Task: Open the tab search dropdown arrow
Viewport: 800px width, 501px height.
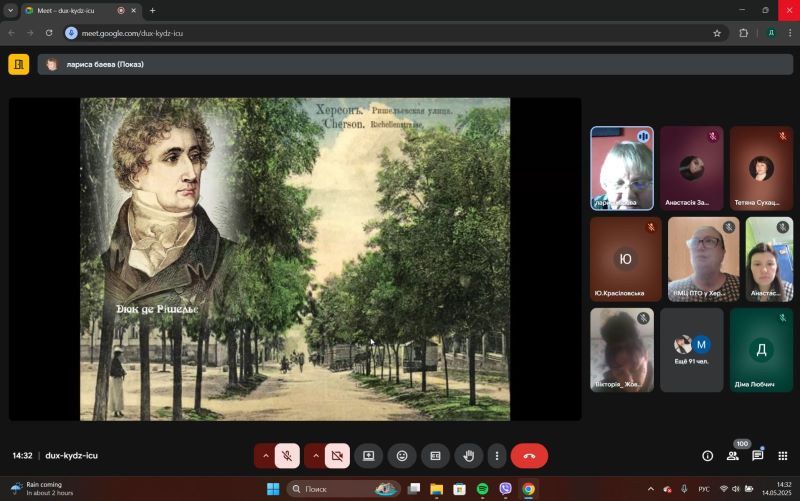Action: click(10, 10)
